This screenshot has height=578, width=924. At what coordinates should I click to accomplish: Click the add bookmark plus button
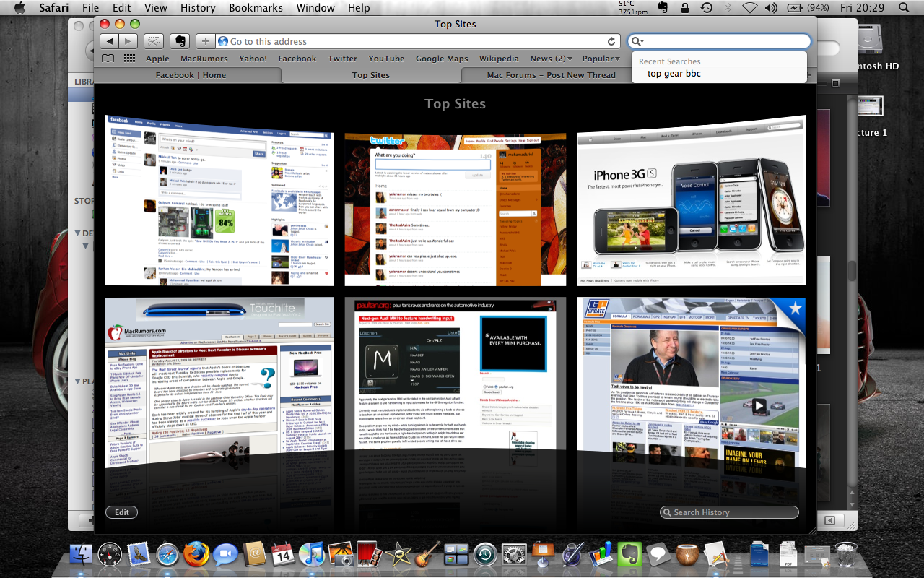click(206, 42)
